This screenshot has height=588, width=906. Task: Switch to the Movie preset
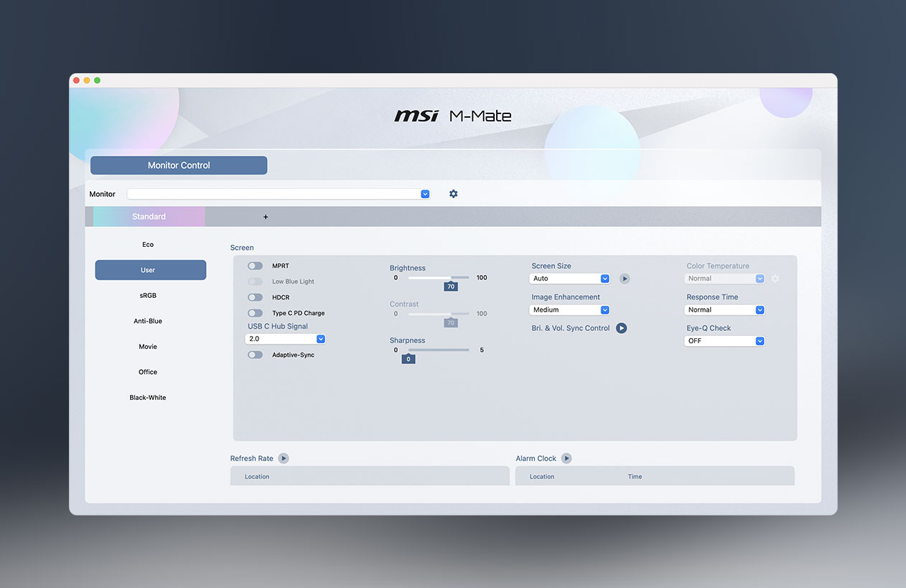click(x=147, y=346)
